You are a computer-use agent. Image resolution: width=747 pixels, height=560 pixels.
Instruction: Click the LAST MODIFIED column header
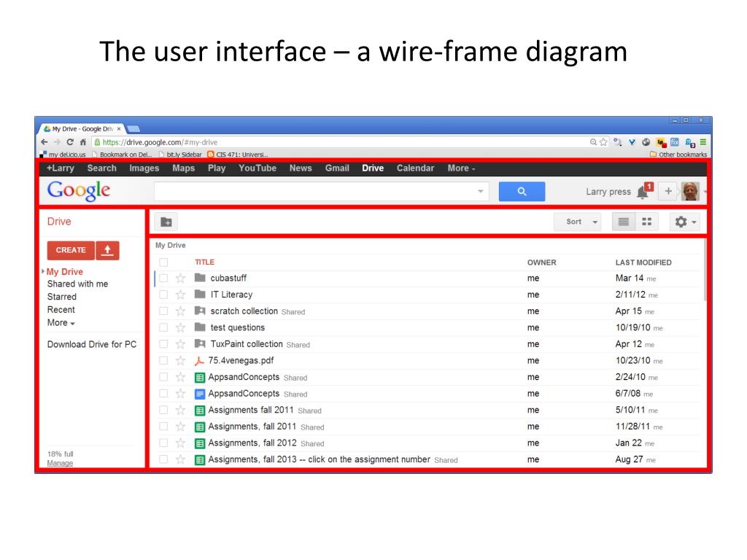[x=643, y=262]
